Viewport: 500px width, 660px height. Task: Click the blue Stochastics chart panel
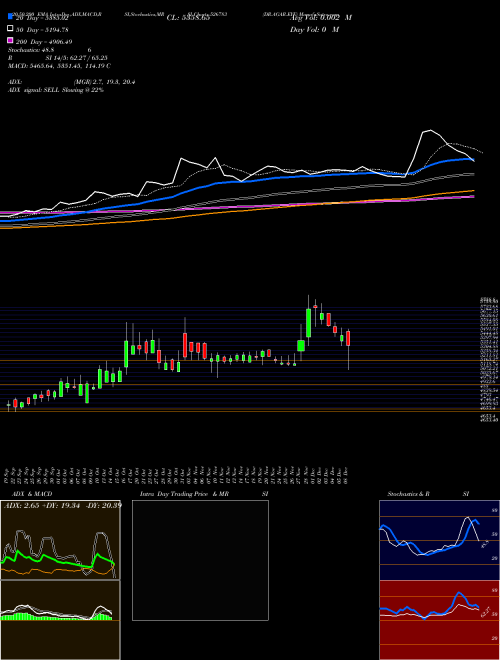click(x=439, y=540)
